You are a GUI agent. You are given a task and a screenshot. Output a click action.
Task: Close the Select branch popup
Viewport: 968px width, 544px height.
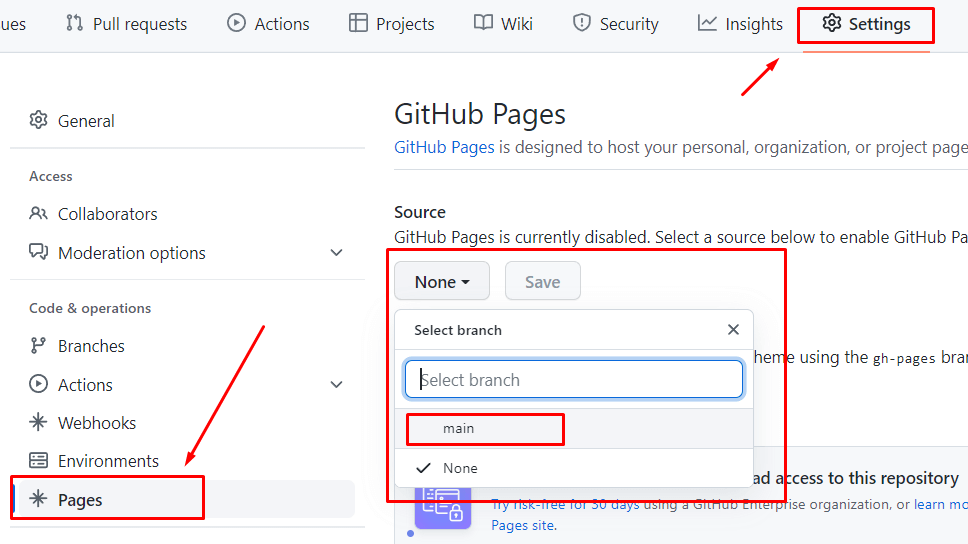[x=733, y=330]
